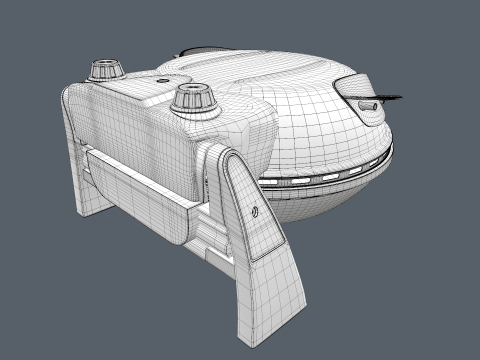Select the front right support leg
Screen dimensions: 480x360
coord(262,247)
